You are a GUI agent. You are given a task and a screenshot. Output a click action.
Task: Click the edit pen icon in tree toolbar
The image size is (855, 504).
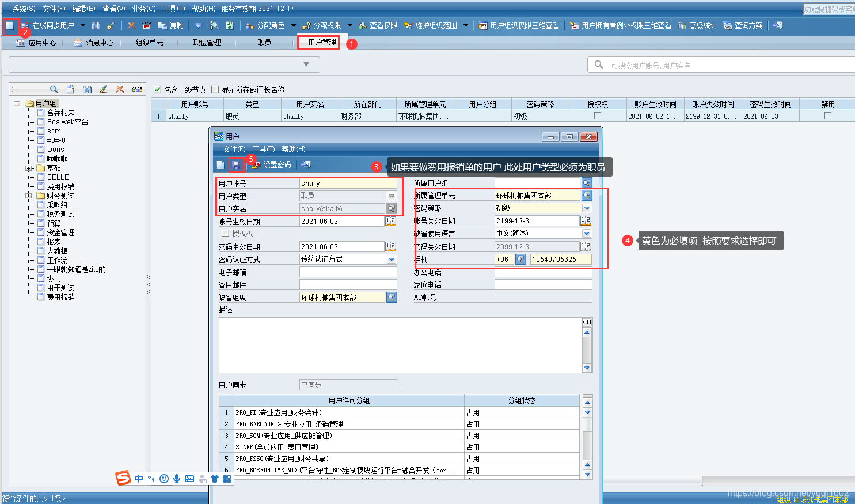click(104, 89)
